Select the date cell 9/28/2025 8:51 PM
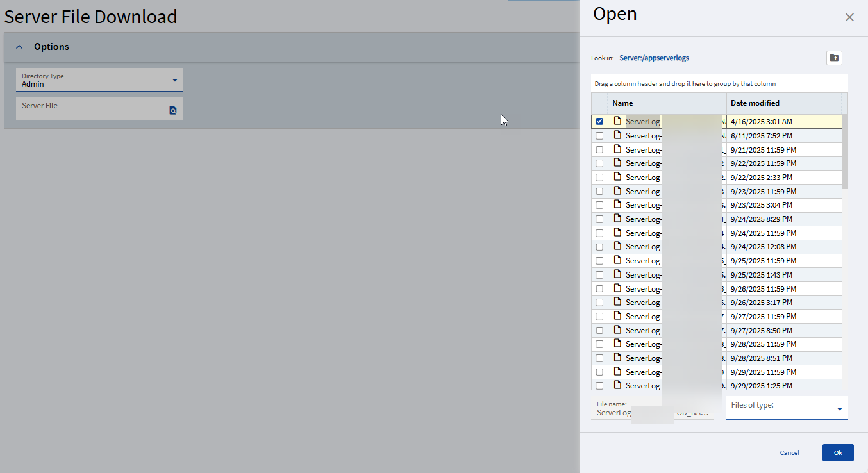Image resolution: width=868 pixels, height=473 pixels. [x=784, y=358]
